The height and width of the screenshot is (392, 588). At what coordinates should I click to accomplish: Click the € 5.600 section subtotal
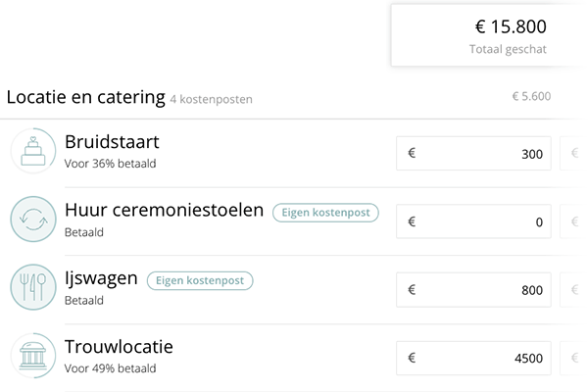530,97
